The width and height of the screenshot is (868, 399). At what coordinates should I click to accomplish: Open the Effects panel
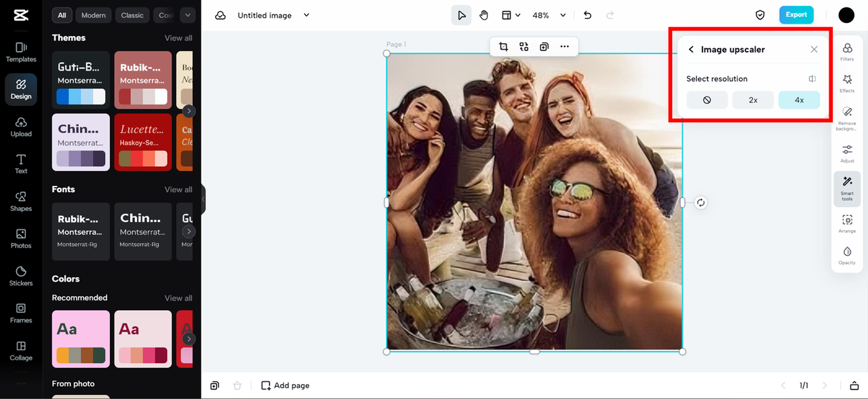[847, 83]
